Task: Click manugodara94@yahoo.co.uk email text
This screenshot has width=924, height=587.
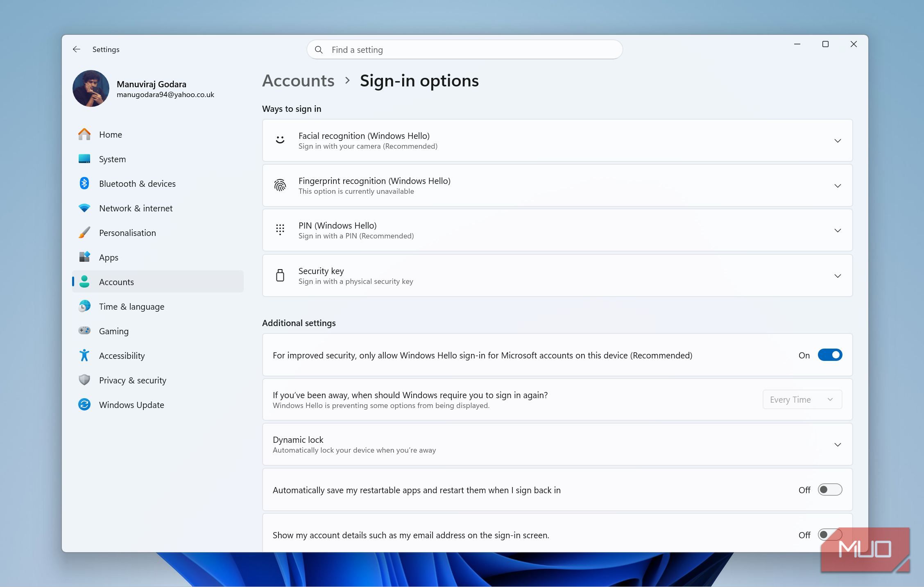Action: click(165, 95)
